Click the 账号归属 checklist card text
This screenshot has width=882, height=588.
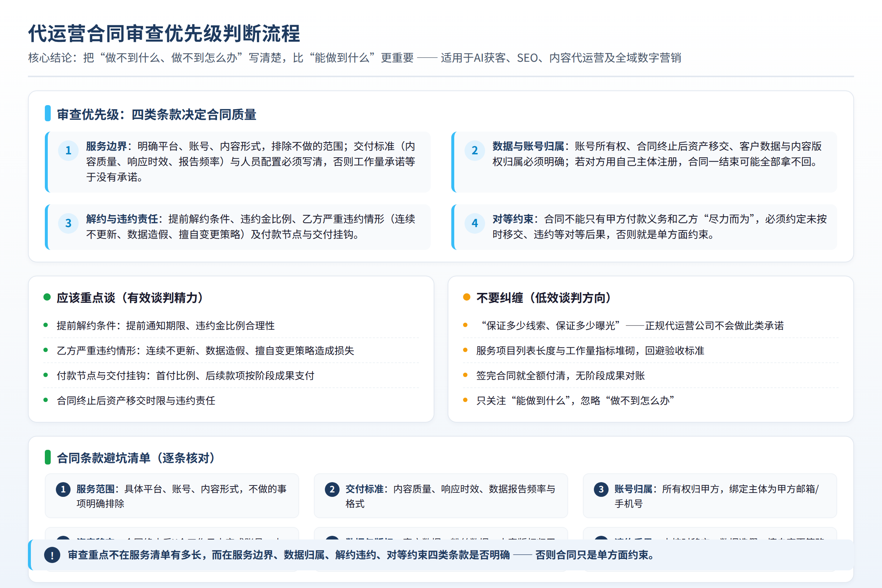[x=717, y=496]
